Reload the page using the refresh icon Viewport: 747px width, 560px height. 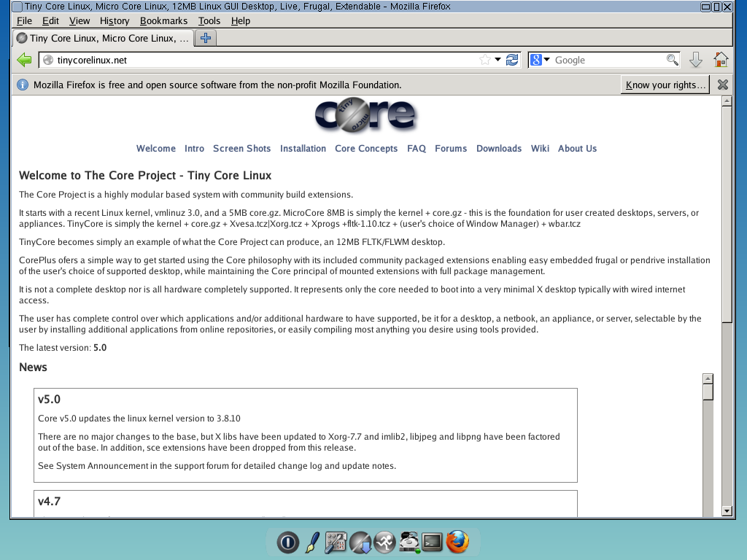tap(512, 60)
